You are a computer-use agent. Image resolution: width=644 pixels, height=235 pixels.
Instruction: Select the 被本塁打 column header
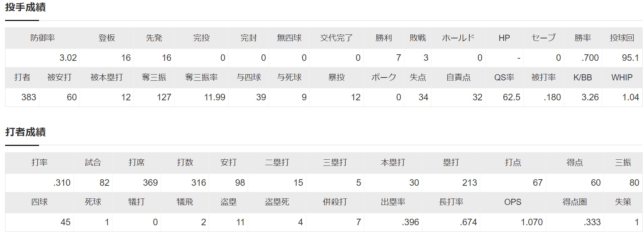(107, 77)
